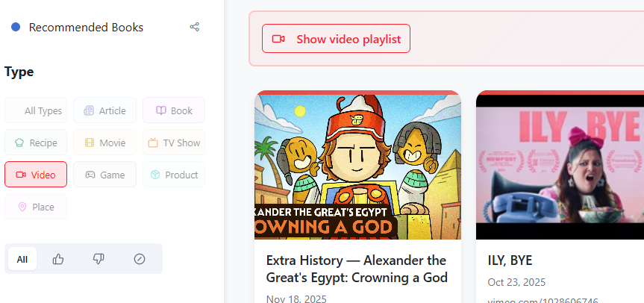The image size is (644, 303).
Task: Click the share icon next to Recommended Books
Action: point(194,28)
